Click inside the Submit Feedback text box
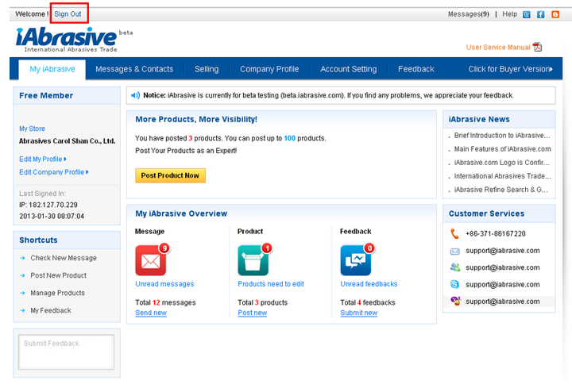 [67, 352]
